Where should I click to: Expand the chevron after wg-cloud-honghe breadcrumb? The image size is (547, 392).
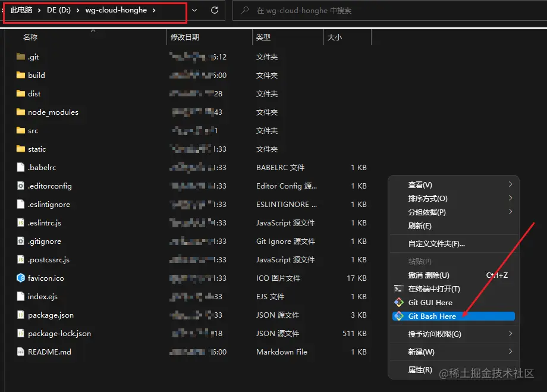(x=154, y=10)
